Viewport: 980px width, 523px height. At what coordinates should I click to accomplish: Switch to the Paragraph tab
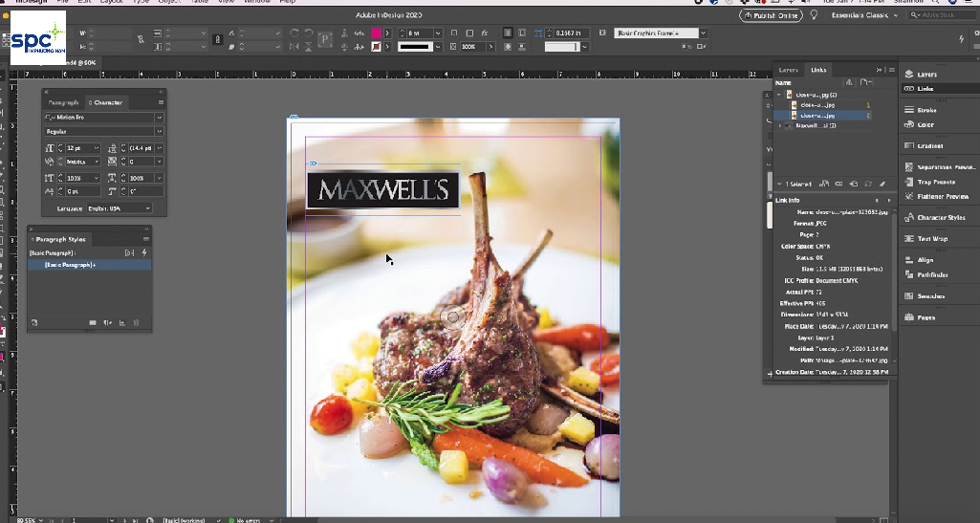(64, 102)
